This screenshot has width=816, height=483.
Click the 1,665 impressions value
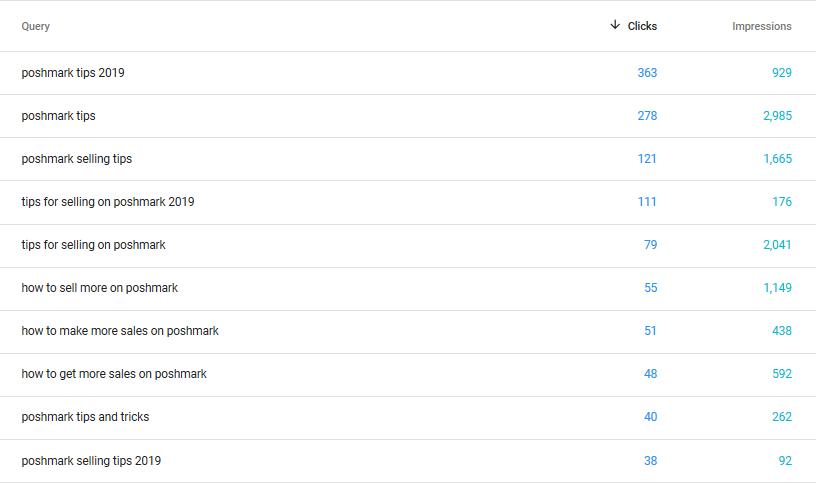(777, 159)
